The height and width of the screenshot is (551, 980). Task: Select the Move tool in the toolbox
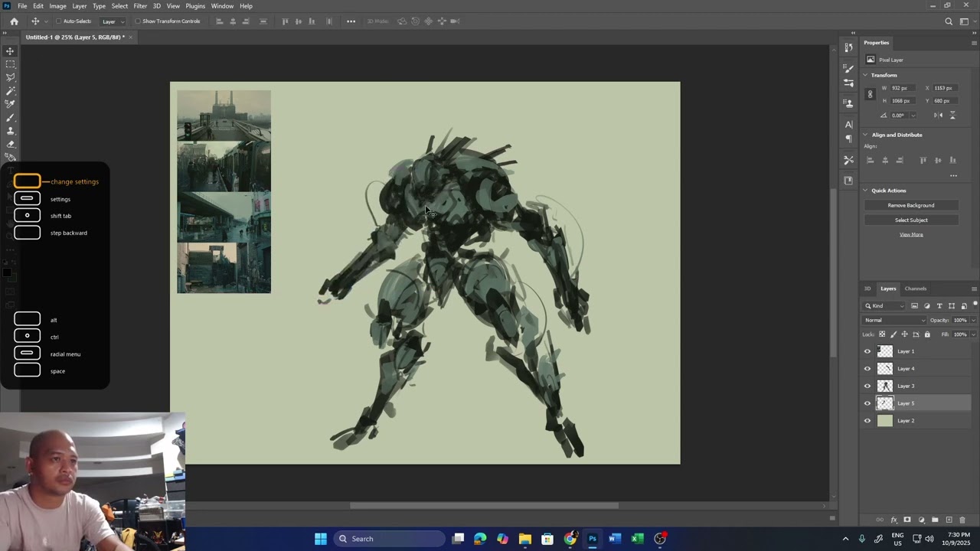point(10,51)
